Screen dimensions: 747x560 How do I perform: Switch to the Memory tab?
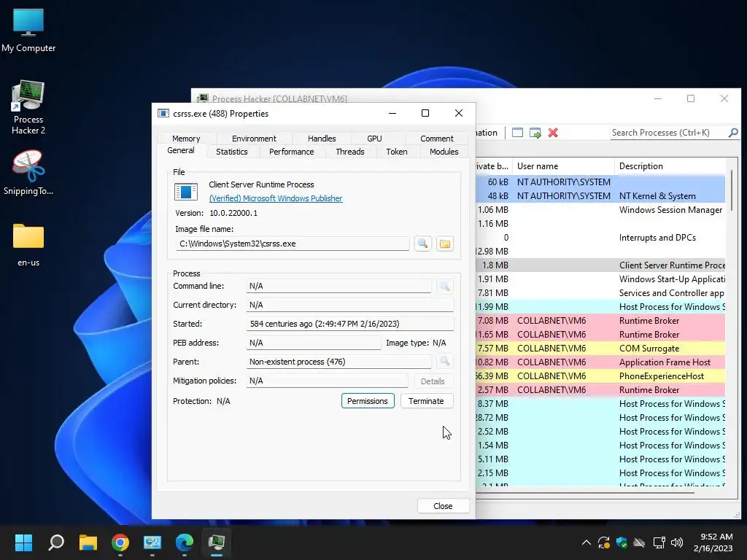pyautogui.click(x=186, y=139)
